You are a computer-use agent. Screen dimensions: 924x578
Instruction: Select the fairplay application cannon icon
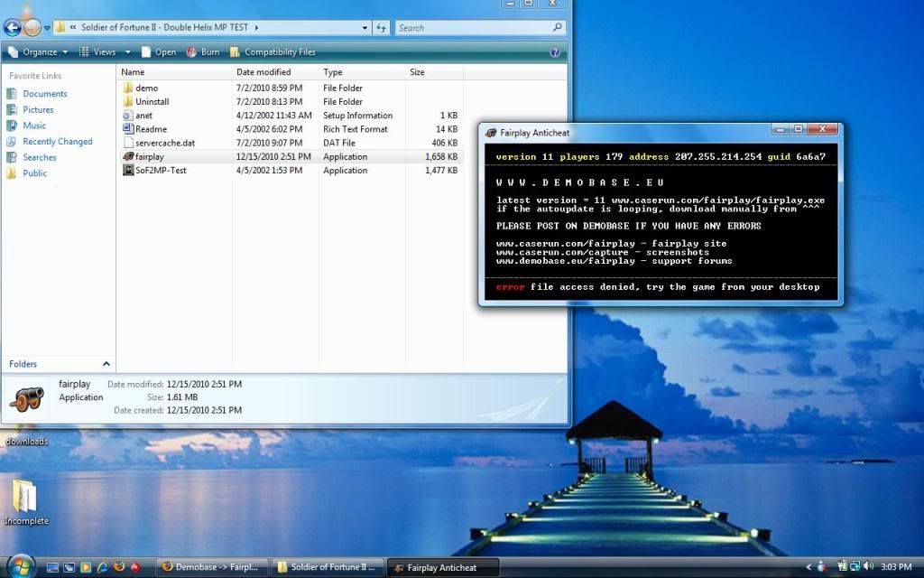coord(128,156)
